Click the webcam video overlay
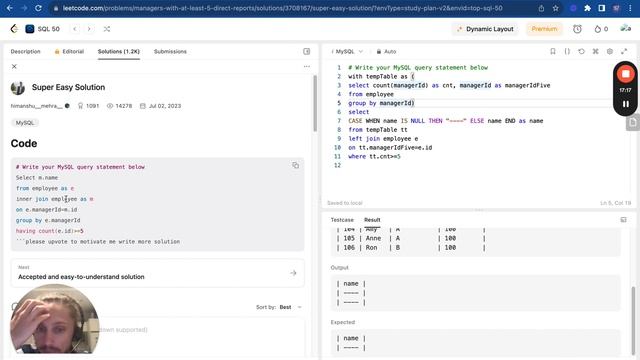The height and width of the screenshot is (360, 640). 54,319
